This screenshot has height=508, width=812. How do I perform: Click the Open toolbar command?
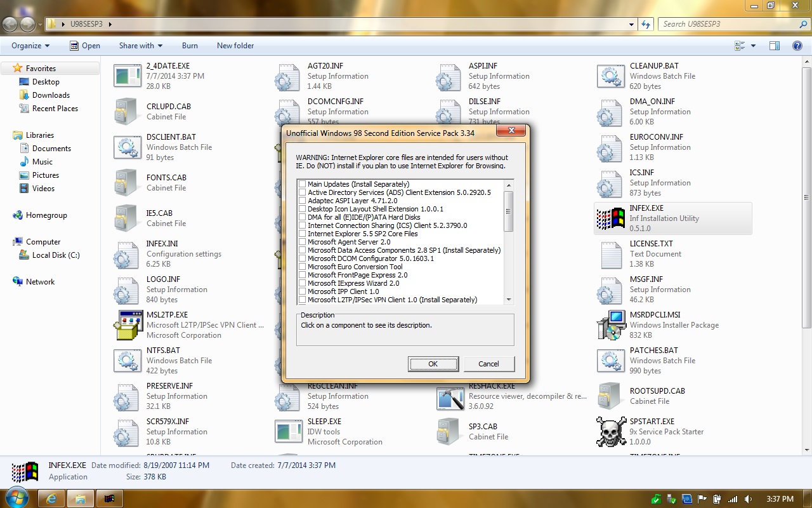[x=85, y=46]
